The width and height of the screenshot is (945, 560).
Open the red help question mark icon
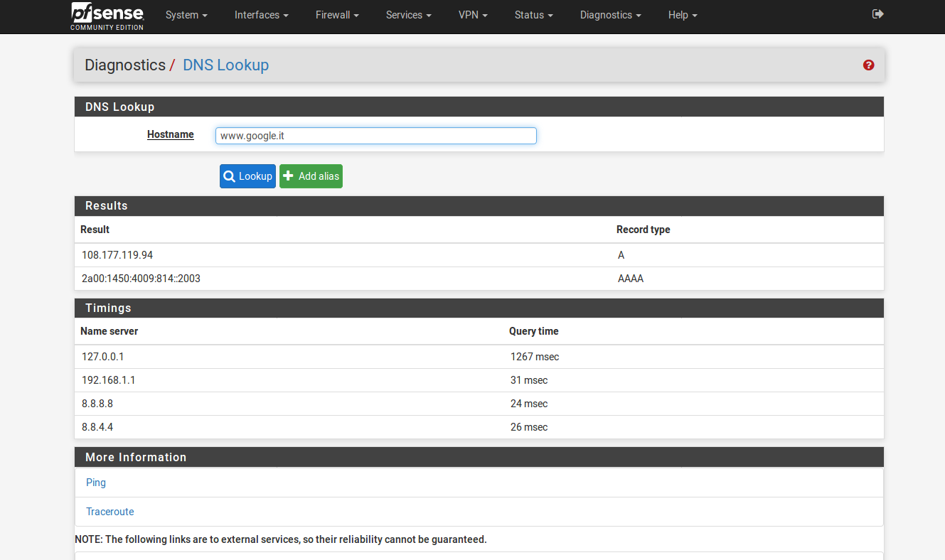click(x=868, y=65)
